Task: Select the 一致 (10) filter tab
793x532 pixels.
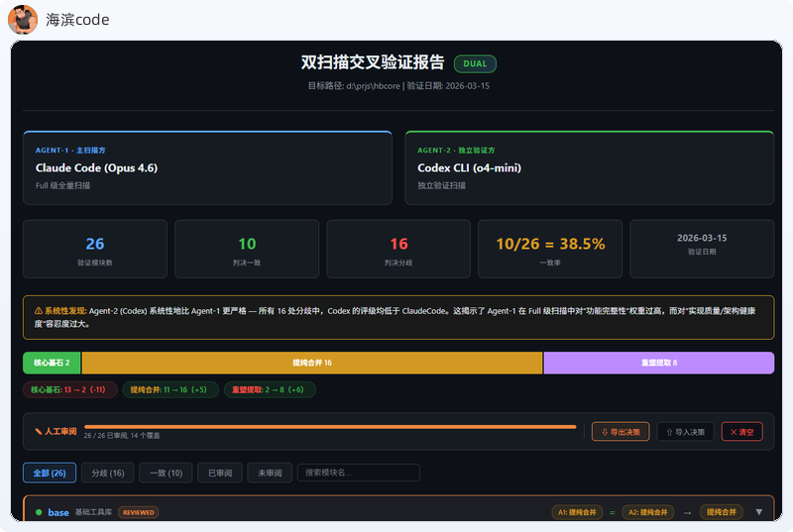Action: click(x=166, y=473)
